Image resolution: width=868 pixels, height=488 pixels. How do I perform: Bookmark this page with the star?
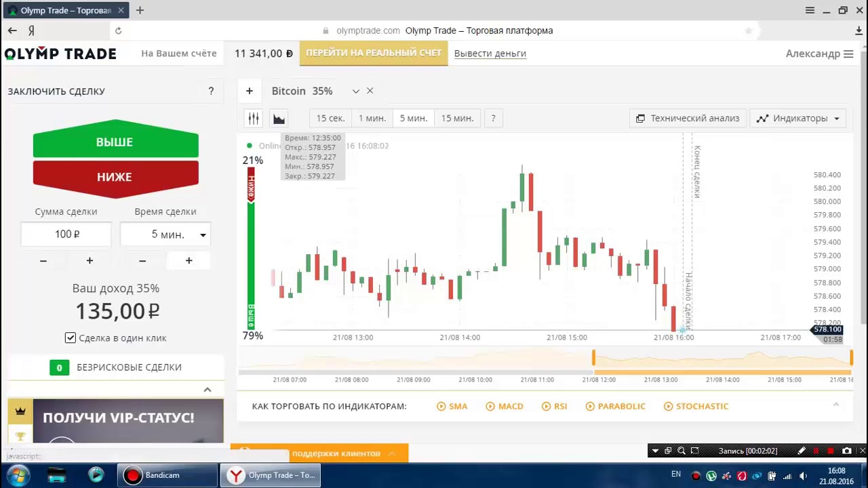click(749, 30)
